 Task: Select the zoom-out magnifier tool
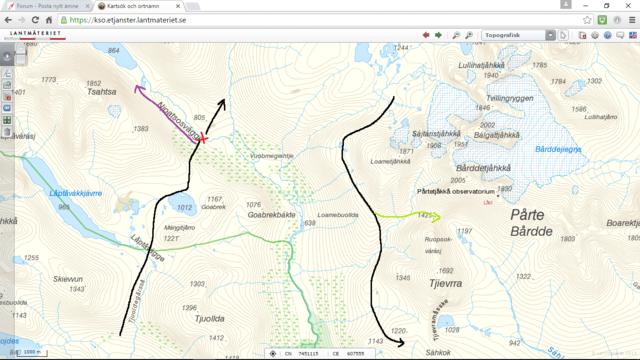469,36
